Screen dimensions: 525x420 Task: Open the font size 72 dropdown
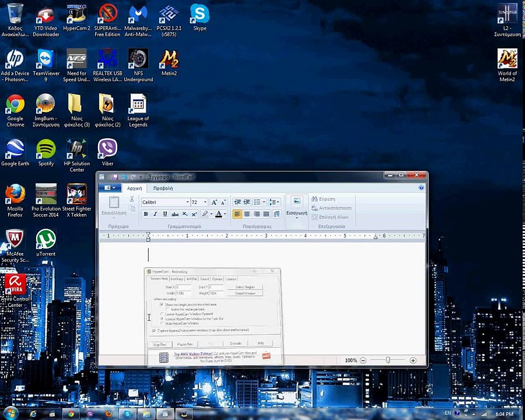(x=205, y=202)
